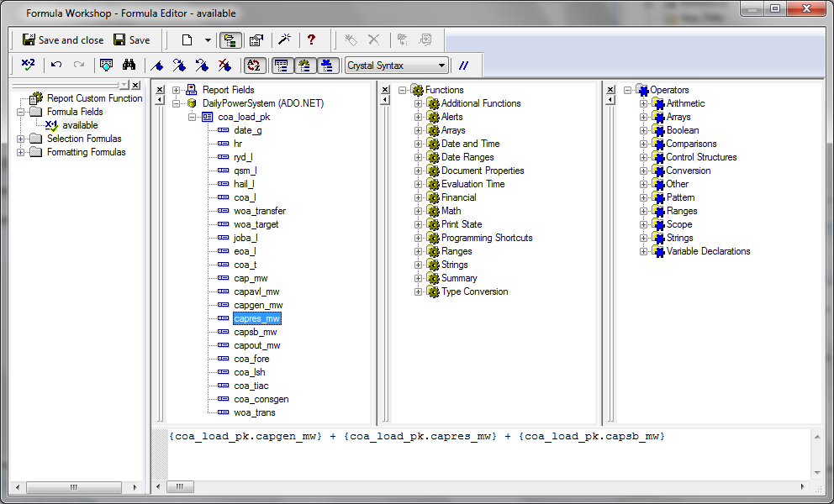
Task: Click inside the formula text editor
Action: (488, 453)
